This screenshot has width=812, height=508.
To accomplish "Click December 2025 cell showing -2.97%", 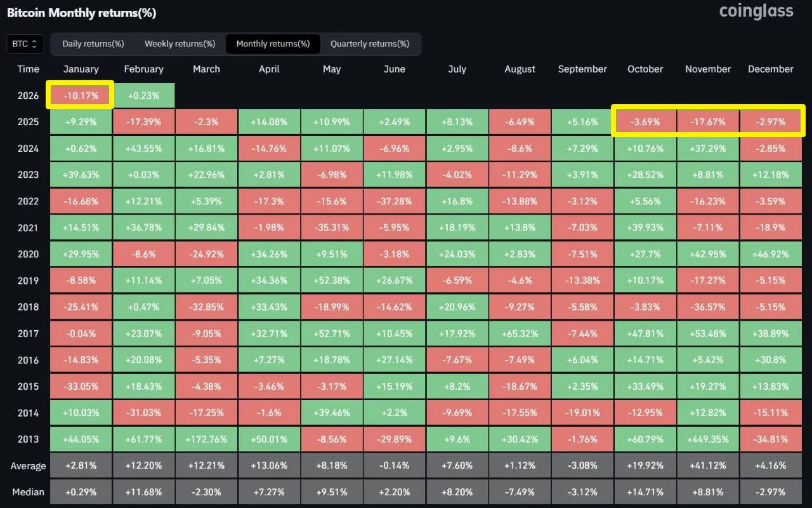I will 771,122.
